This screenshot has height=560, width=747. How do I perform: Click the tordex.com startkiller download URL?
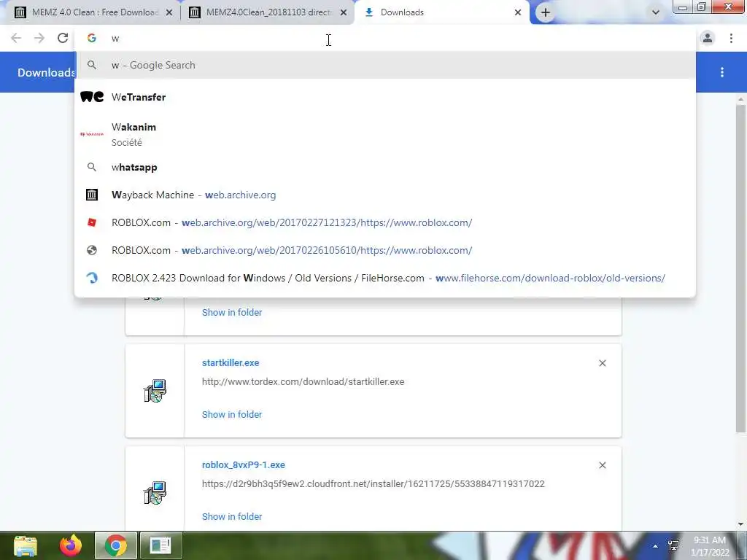coord(303,382)
